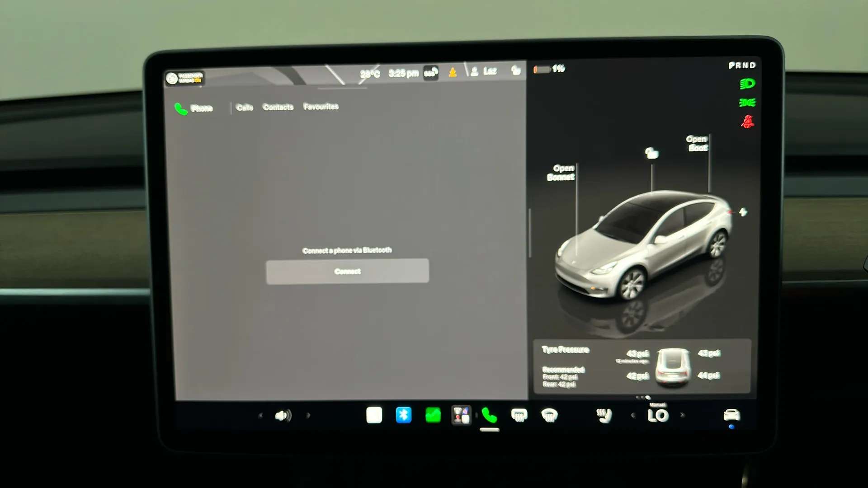Tap the 28°C outside temperature reading
868x488 pixels.
pos(370,74)
